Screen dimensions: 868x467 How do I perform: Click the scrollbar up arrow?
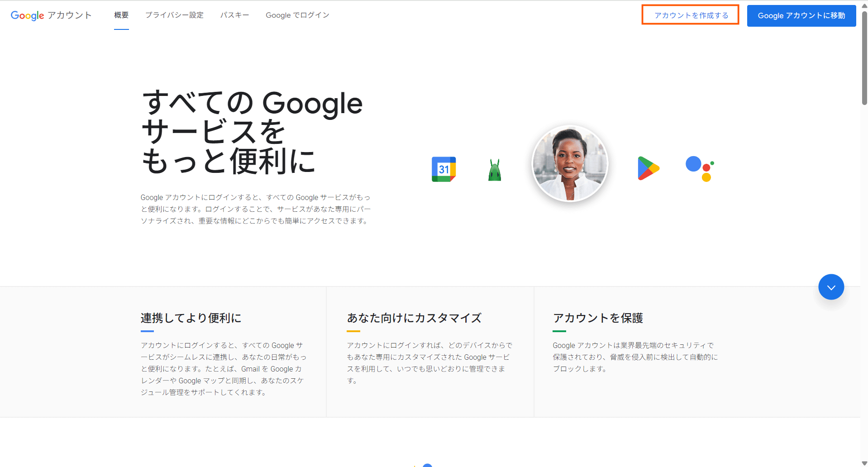click(864, 6)
